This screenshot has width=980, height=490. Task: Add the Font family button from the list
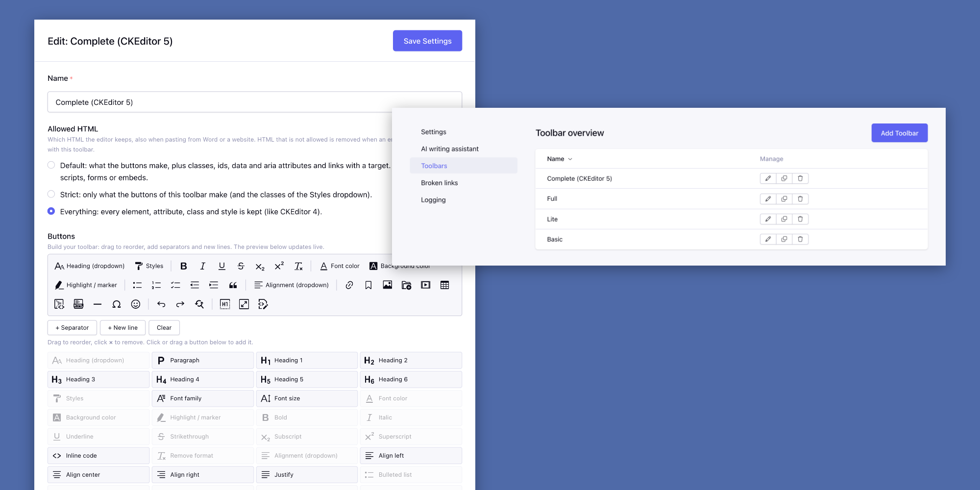(203, 398)
